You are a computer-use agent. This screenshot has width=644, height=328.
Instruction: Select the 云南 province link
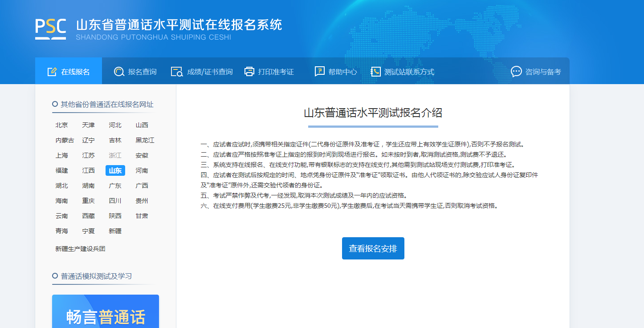click(62, 216)
